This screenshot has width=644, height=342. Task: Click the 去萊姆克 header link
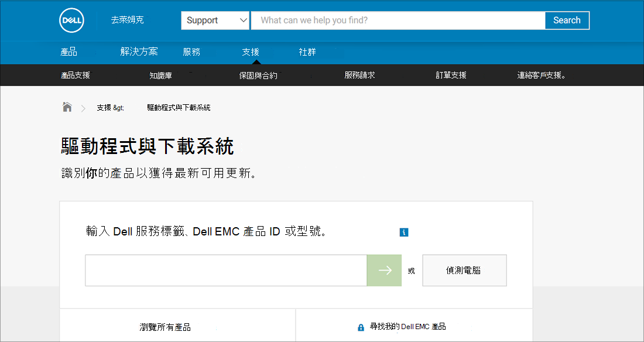click(x=127, y=20)
